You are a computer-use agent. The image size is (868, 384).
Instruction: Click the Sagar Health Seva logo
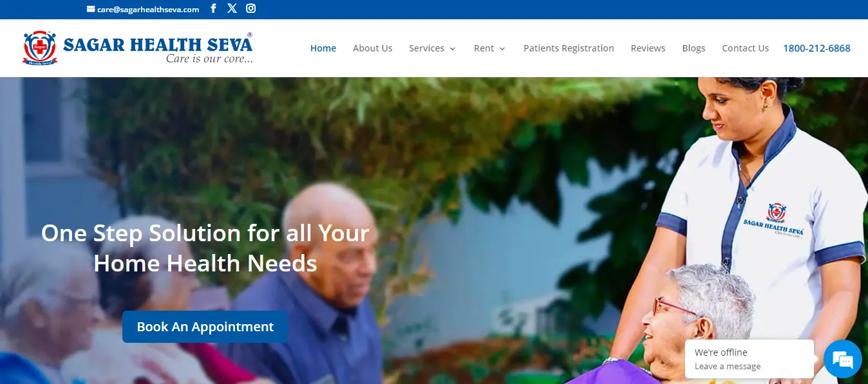138,48
